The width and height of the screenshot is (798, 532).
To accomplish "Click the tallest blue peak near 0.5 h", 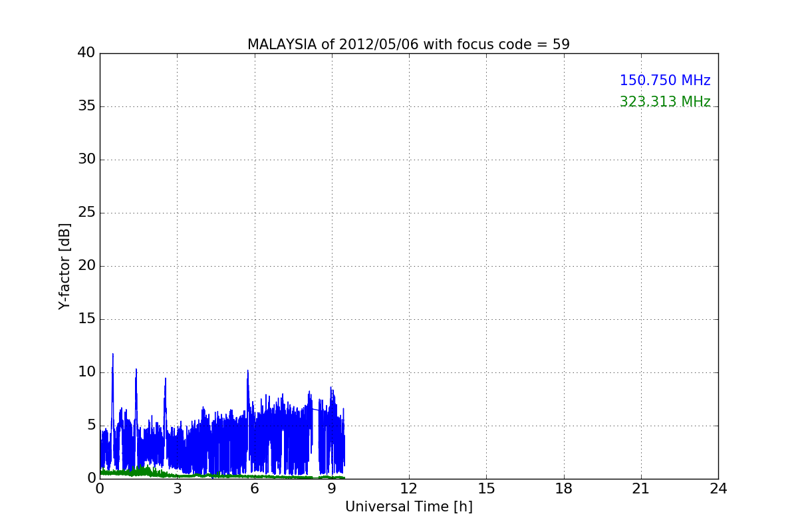I will [113, 355].
